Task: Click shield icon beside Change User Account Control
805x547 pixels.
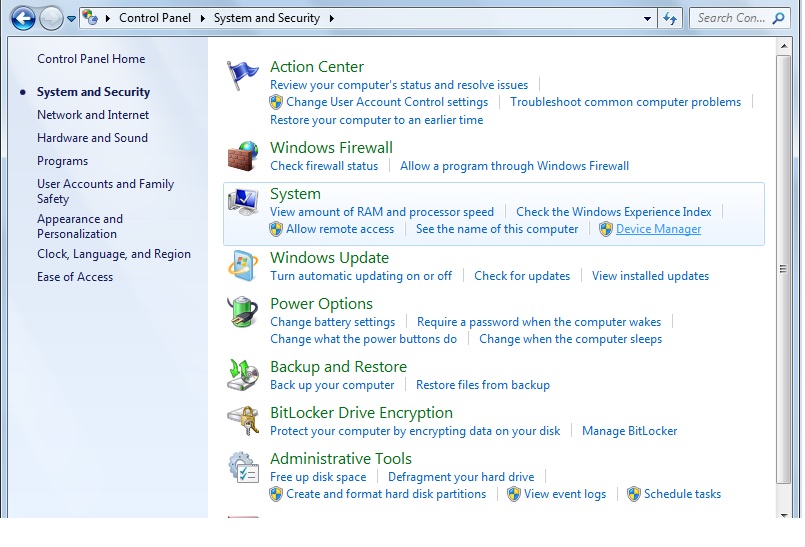Action: coord(276,102)
